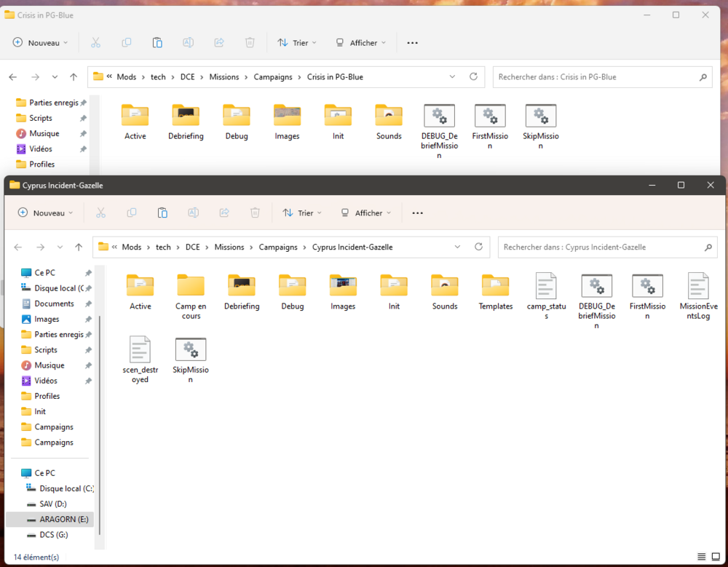Screen dimensions: 728x567
Task: Switch to large icons view in status bar
Action: (x=716, y=556)
